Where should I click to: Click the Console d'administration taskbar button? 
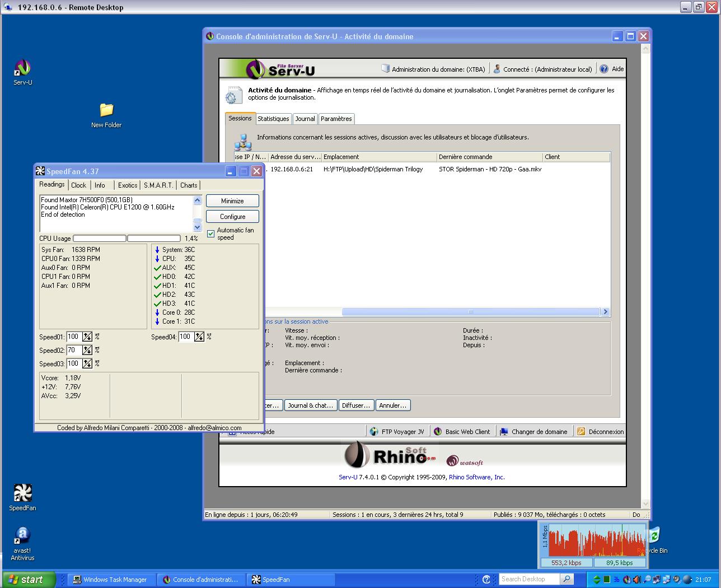[x=202, y=580]
